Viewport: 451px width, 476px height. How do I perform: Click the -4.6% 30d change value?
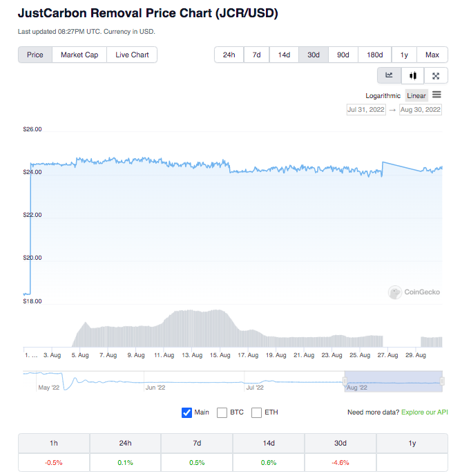[x=340, y=463]
